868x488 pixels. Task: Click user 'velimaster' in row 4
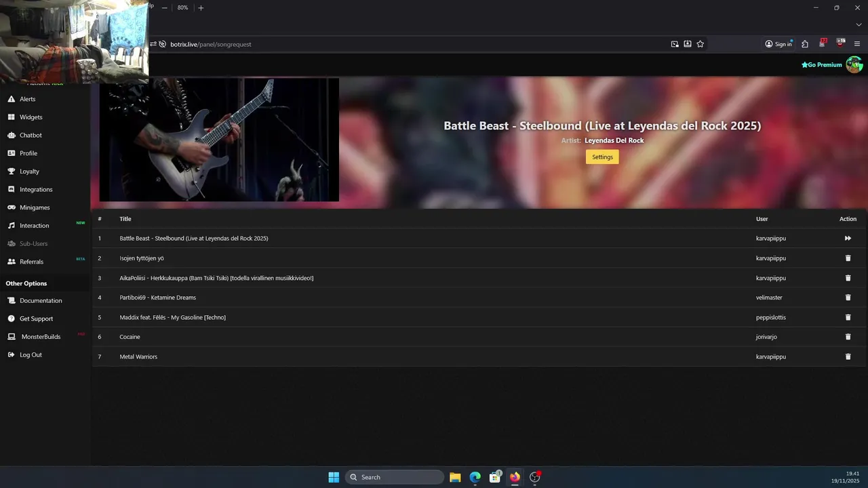[770, 298]
